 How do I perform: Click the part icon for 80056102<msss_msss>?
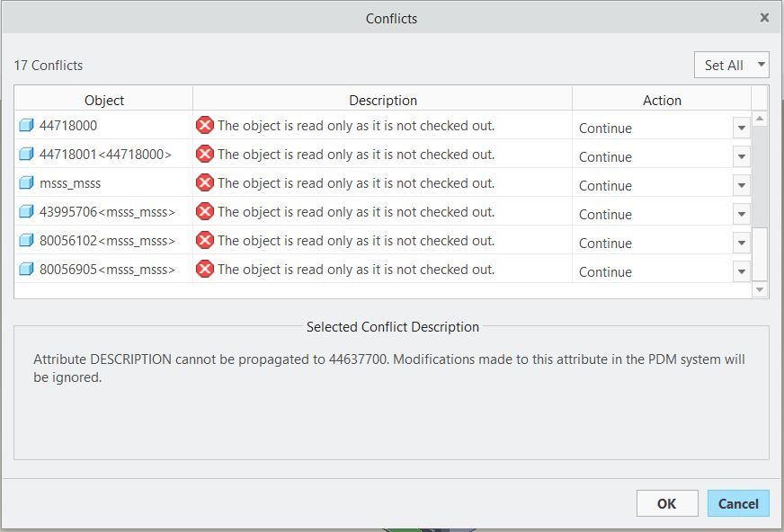coord(26,241)
